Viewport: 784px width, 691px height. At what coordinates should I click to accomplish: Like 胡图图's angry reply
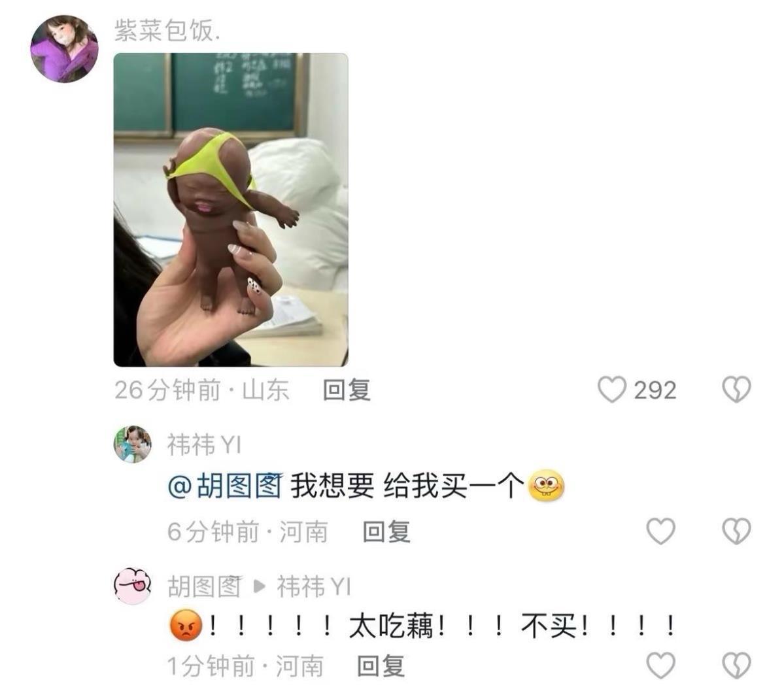(x=661, y=666)
